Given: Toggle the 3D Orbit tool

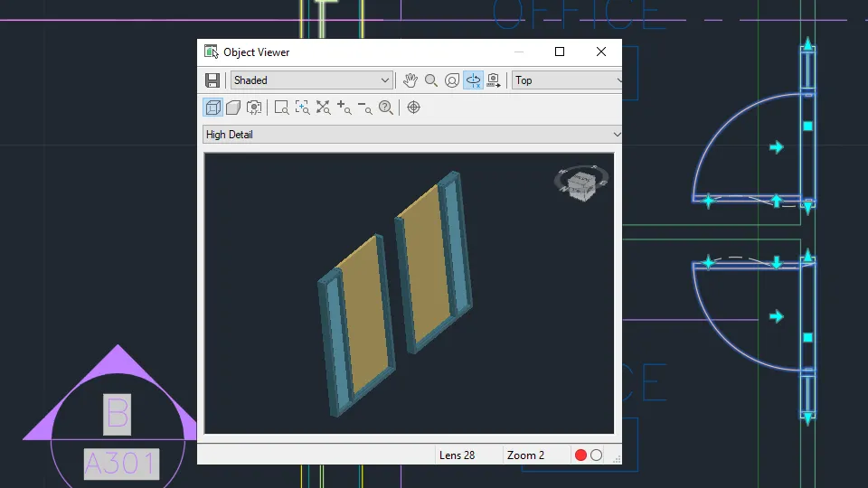Looking at the screenshot, I should click(x=473, y=80).
